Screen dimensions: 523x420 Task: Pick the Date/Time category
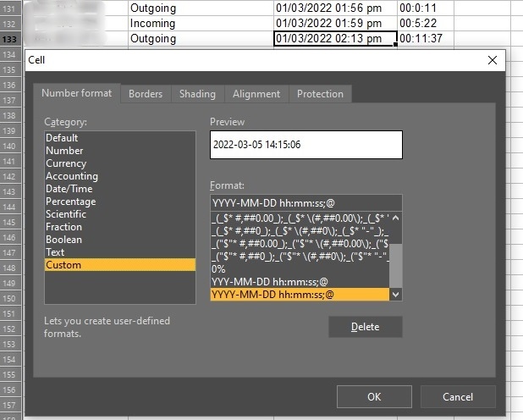(x=69, y=189)
